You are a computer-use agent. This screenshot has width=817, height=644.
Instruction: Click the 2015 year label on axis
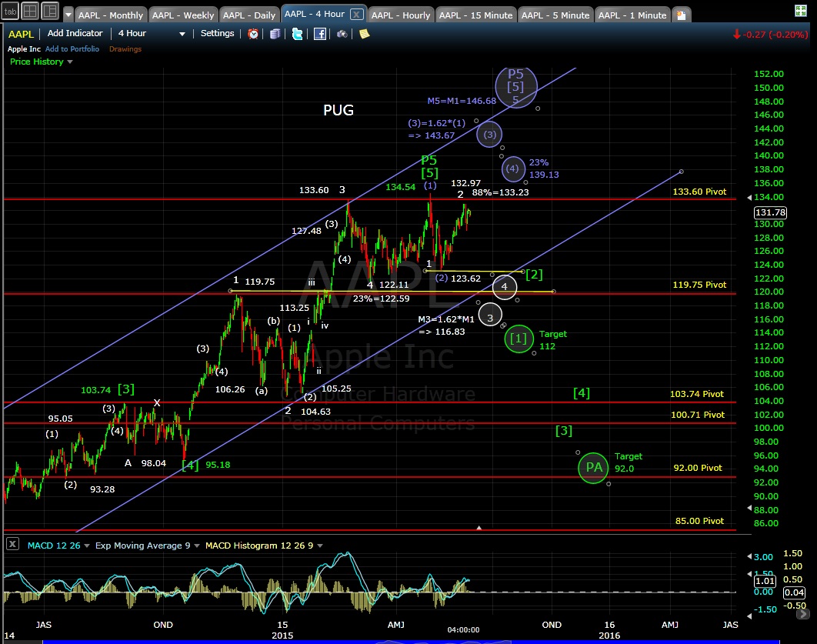[x=282, y=636]
